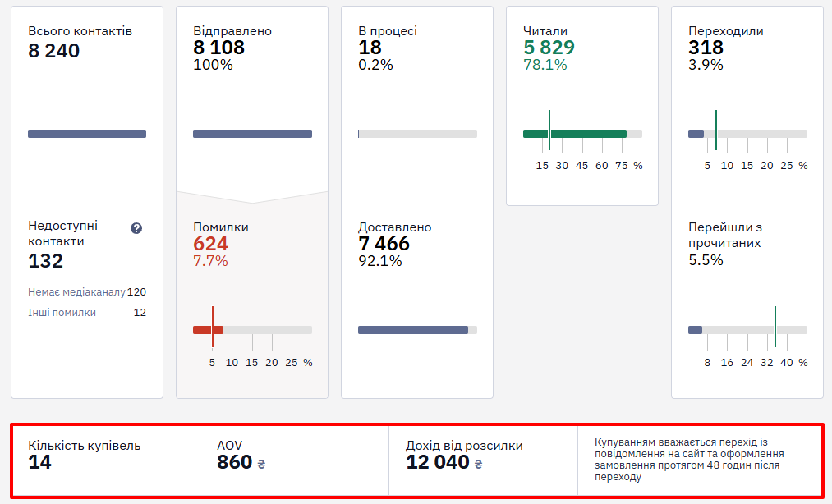Click the Відправлено percentage 100%
This screenshot has width=832, height=504.
[213, 65]
